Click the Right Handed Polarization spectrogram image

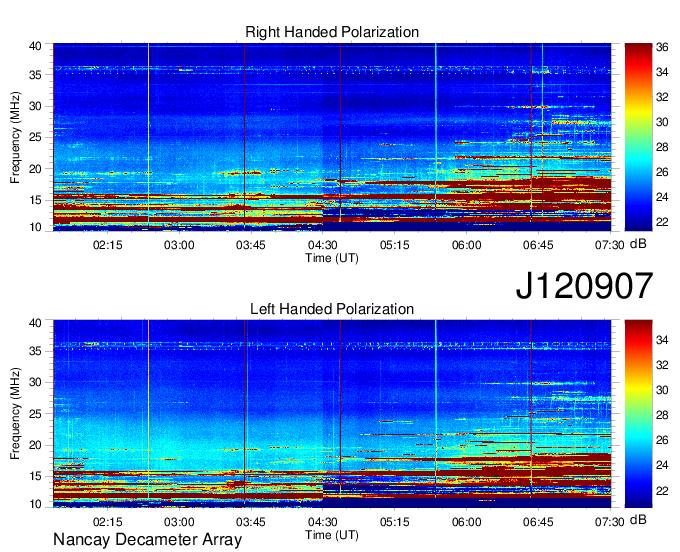tap(332, 137)
